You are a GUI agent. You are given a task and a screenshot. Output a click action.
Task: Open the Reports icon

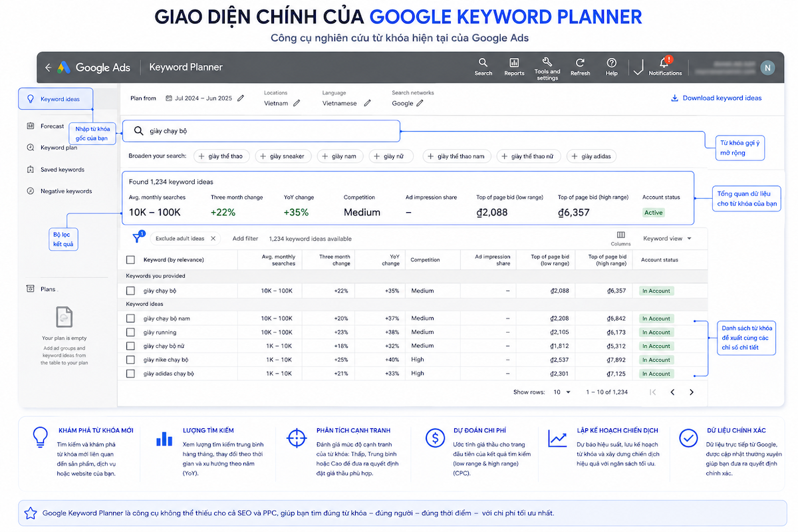click(514, 66)
